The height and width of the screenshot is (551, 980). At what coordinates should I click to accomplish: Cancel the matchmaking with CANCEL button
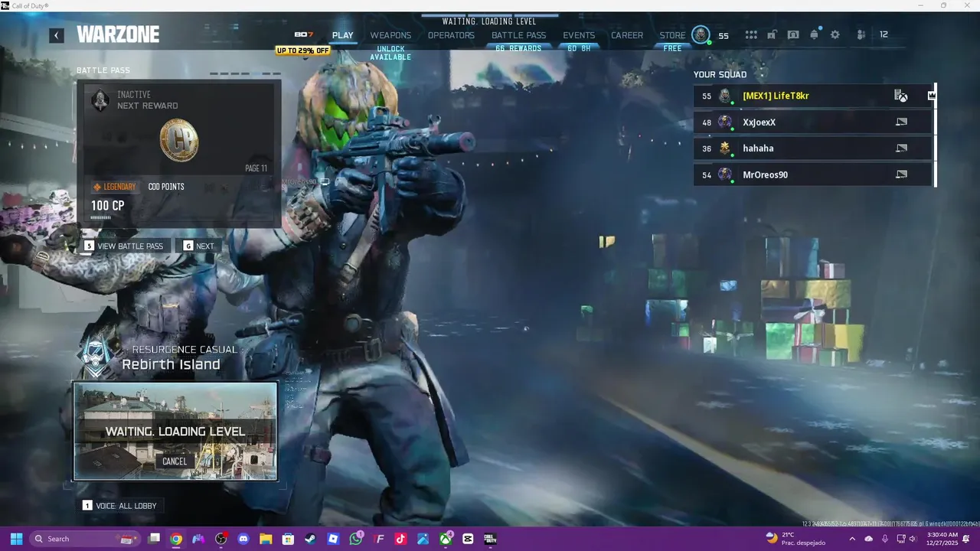175,461
